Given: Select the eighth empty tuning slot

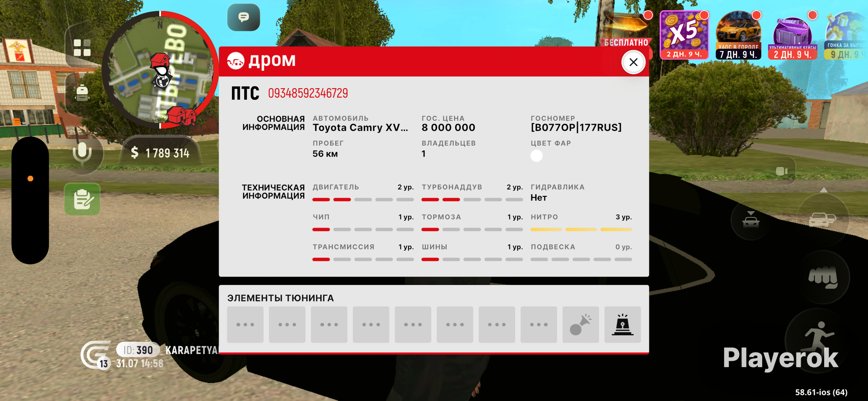Looking at the screenshot, I should coord(538,325).
